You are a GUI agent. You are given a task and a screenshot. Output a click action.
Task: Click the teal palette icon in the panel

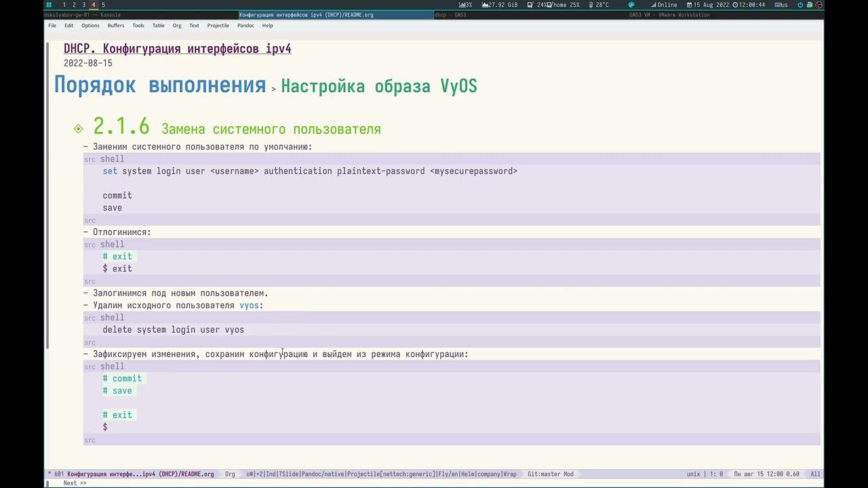[631, 5]
